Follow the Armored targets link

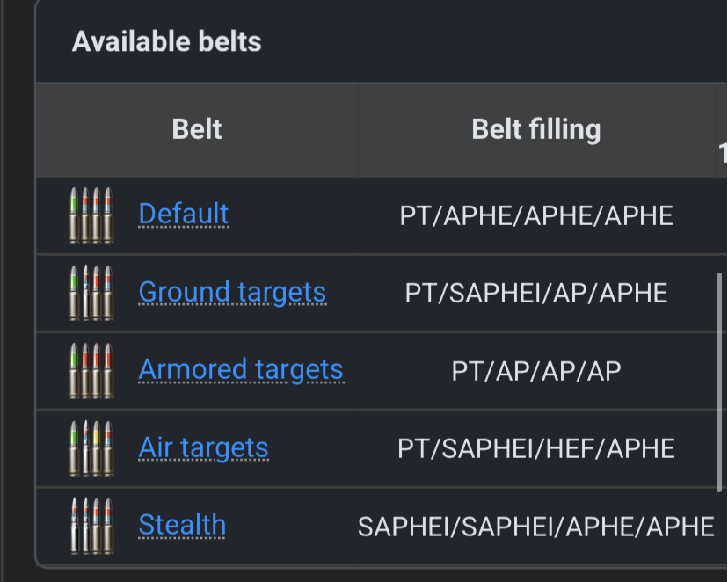click(x=241, y=369)
